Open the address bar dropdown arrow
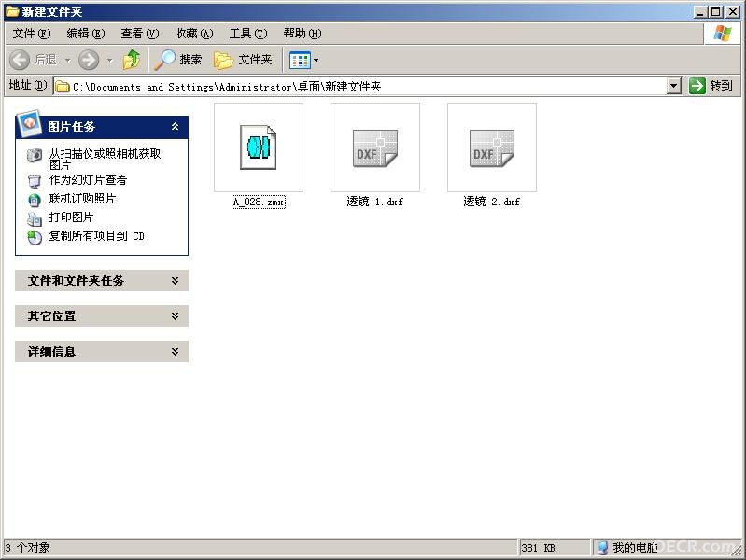Screen dimensions: 746x560 [674, 86]
